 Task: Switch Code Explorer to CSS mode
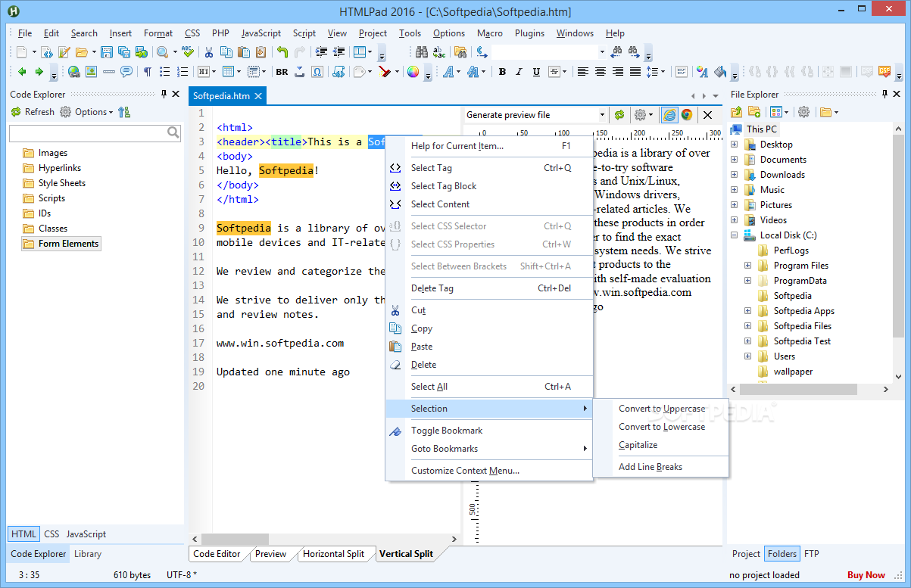(51, 534)
